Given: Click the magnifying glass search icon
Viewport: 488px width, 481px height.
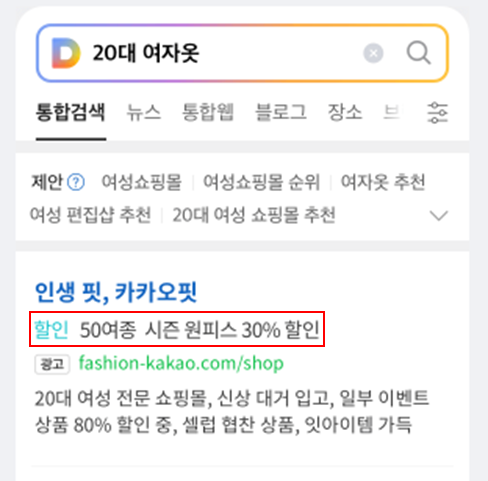Looking at the screenshot, I should [419, 53].
